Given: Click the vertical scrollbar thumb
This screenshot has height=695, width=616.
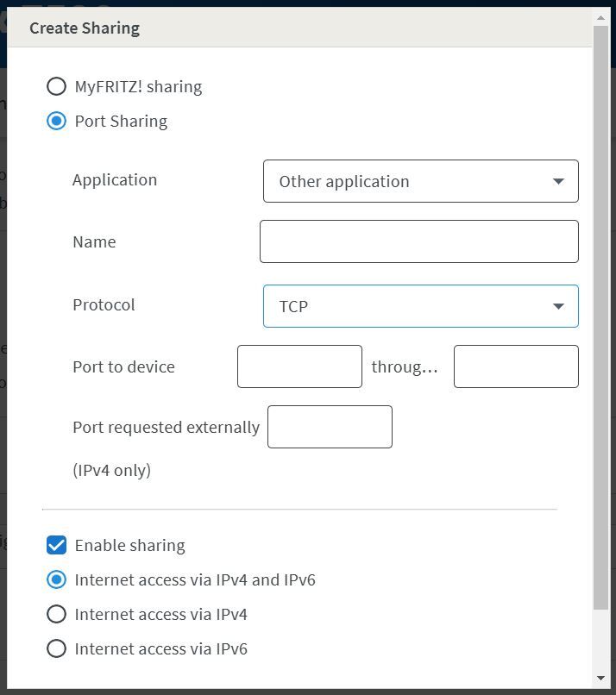Looking at the screenshot, I should pos(601,317).
